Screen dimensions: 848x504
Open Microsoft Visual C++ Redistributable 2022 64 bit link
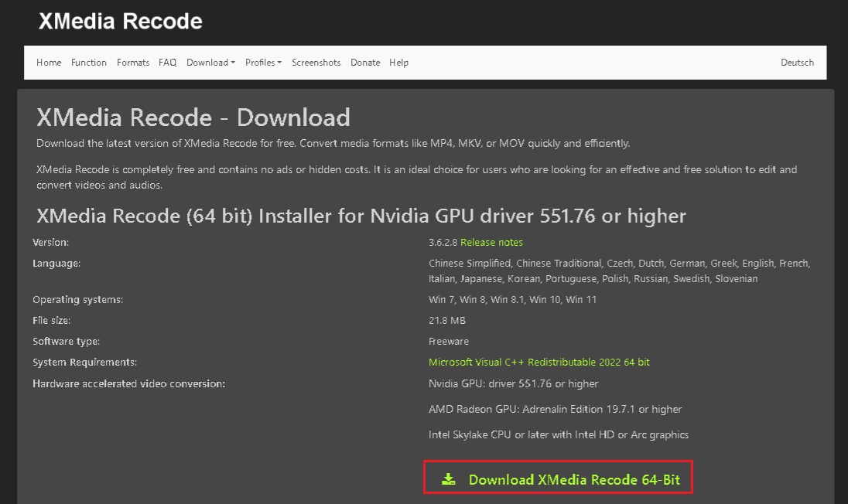click(x=539, y=362)
